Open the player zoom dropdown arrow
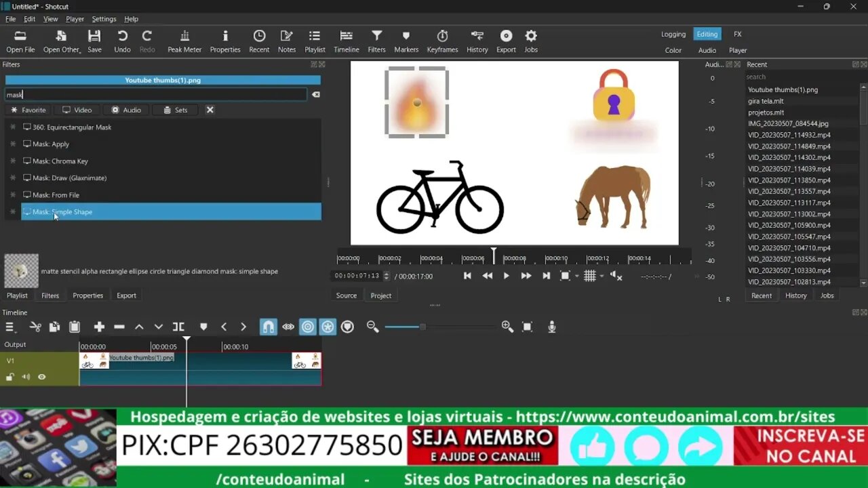The height and width of the screenshot is (488, 868). (x=577, y=276)
